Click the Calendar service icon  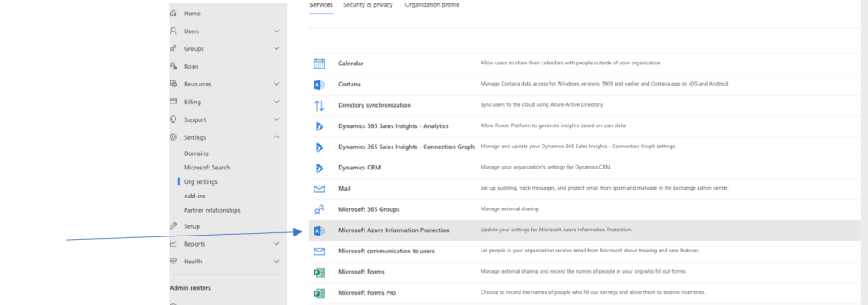319,64
